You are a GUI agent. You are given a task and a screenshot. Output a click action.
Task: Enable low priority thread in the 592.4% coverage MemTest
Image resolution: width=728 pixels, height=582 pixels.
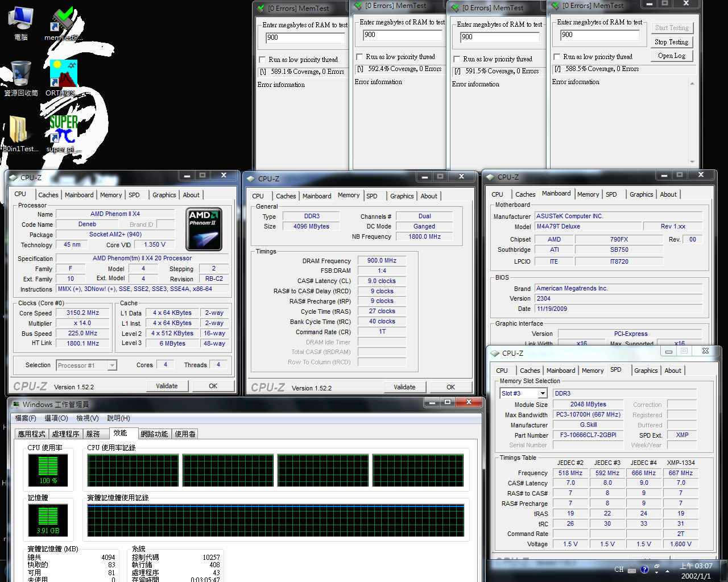pos(359,57)
